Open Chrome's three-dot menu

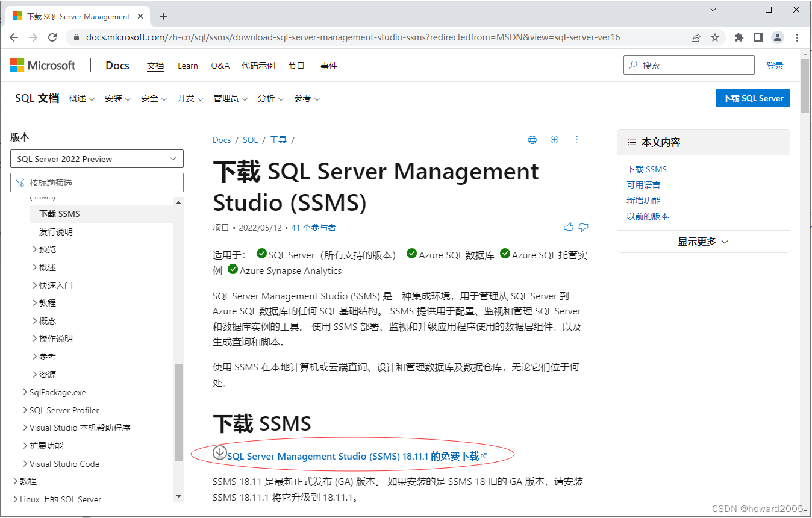click(x=798, y=37)
